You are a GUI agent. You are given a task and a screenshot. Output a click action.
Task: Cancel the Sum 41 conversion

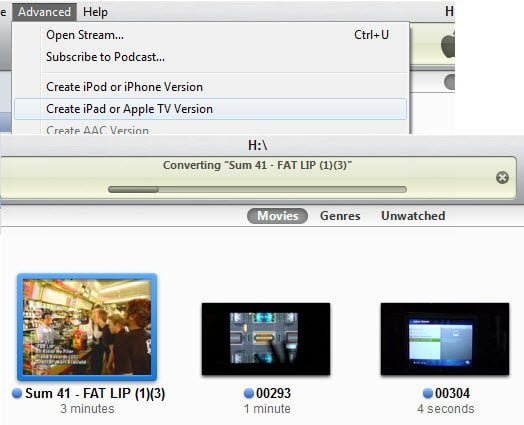pyautogui.click(x=502, y=177)
